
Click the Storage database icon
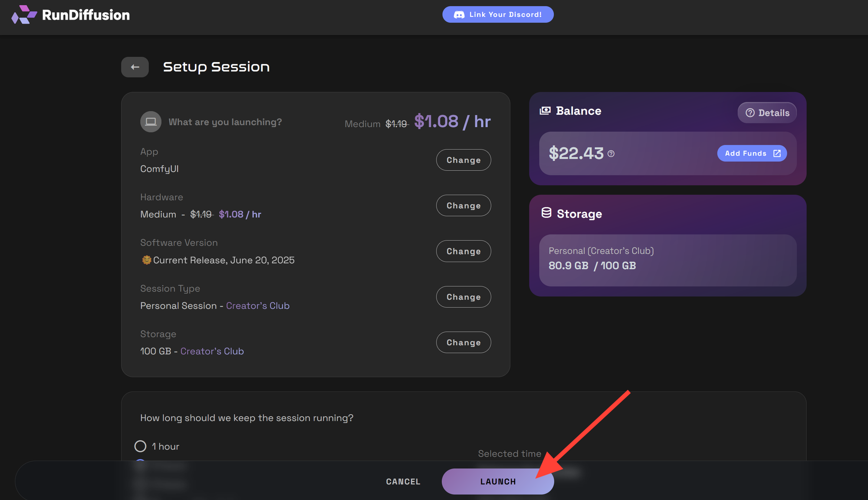tap(546, 213)
